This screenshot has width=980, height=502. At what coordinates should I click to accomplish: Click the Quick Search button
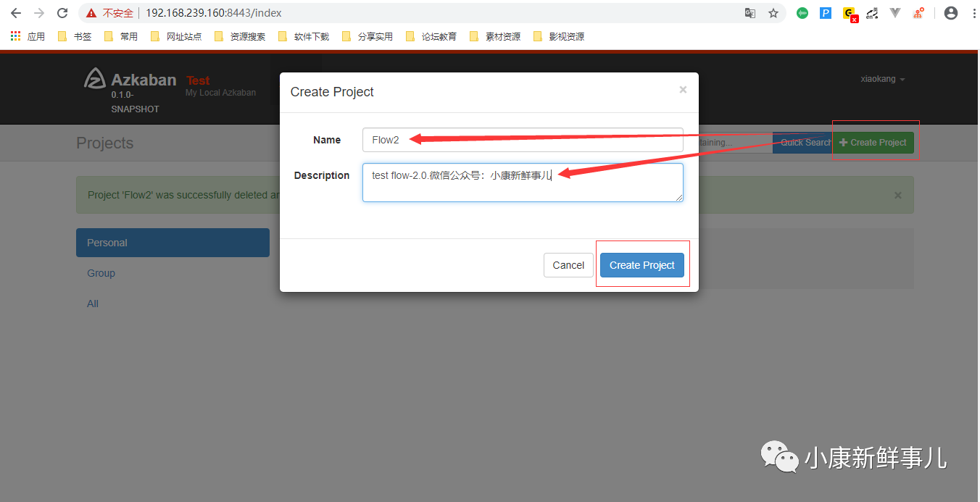pyautogui.click(x=802, y=143)
